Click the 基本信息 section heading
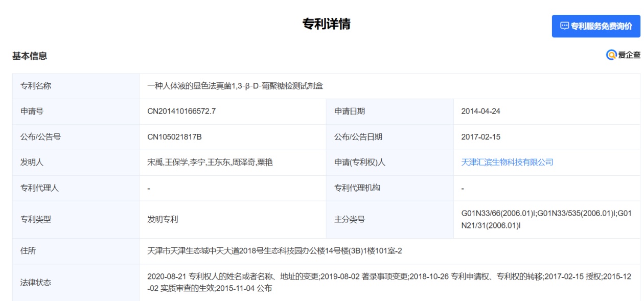644x301 pixels. click(30, 56)
